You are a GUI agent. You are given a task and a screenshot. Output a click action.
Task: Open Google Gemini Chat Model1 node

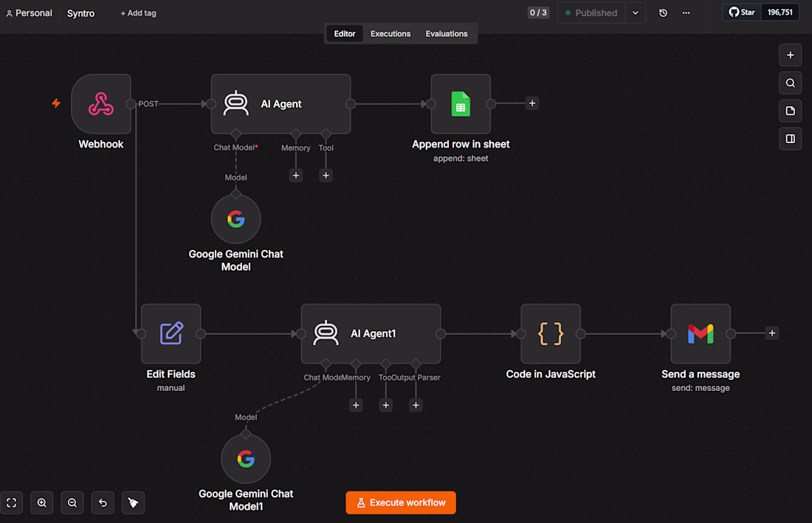pos(246,459)
